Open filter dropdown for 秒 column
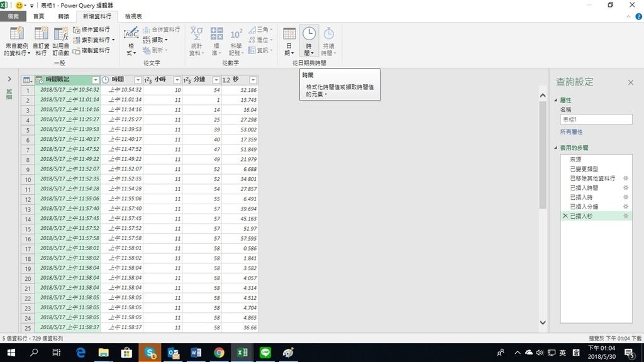 (253, 80)
